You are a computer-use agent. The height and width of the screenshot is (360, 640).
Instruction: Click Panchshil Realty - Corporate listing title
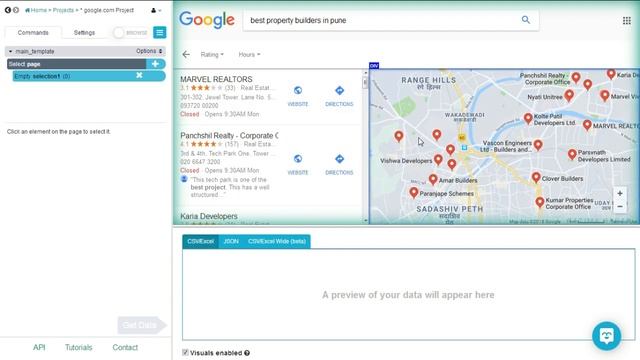pyautogui.click(x=229, y=136)
